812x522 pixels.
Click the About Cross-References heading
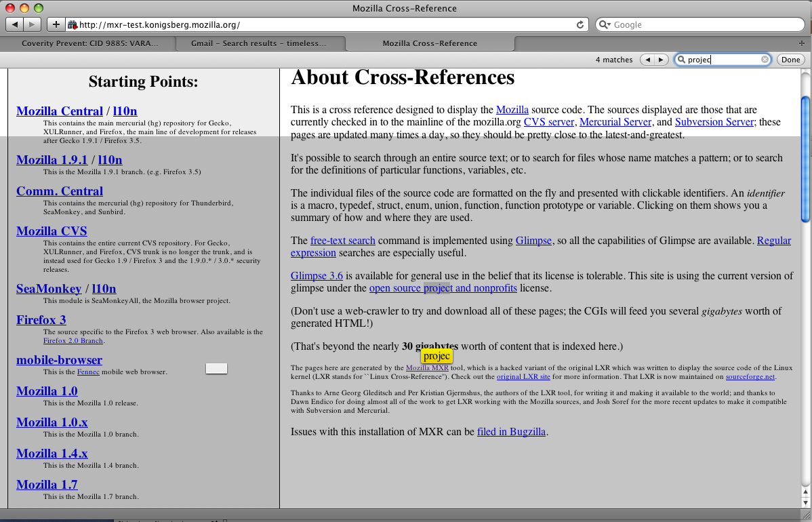pyautogui.click(x=403, y=78)
